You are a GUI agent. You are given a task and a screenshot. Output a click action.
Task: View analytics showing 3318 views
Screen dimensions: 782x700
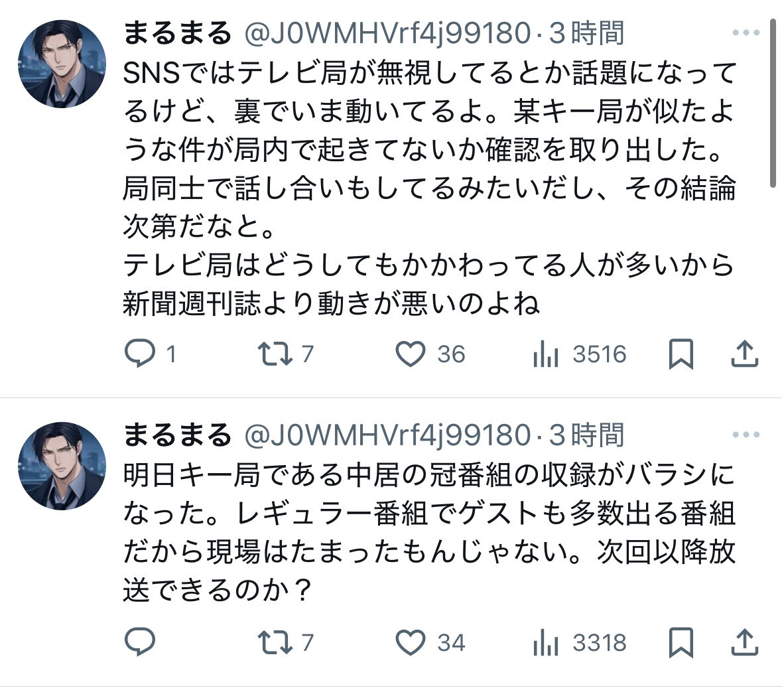click(x=580, y=643)
